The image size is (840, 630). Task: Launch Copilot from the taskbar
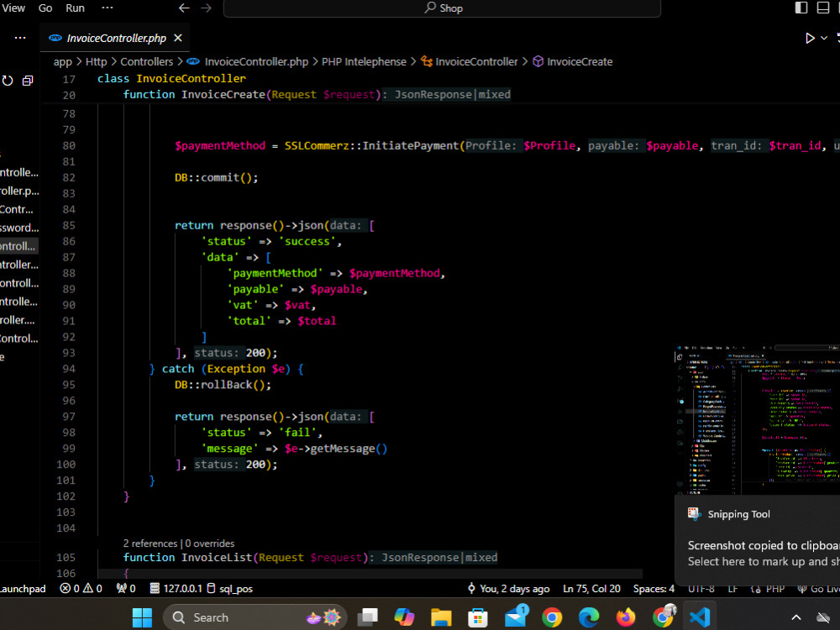point(404,617)
